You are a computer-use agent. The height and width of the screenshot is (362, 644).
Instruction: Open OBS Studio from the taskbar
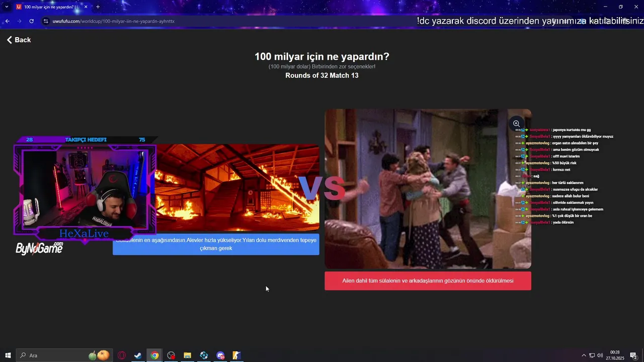click(171, 355)
